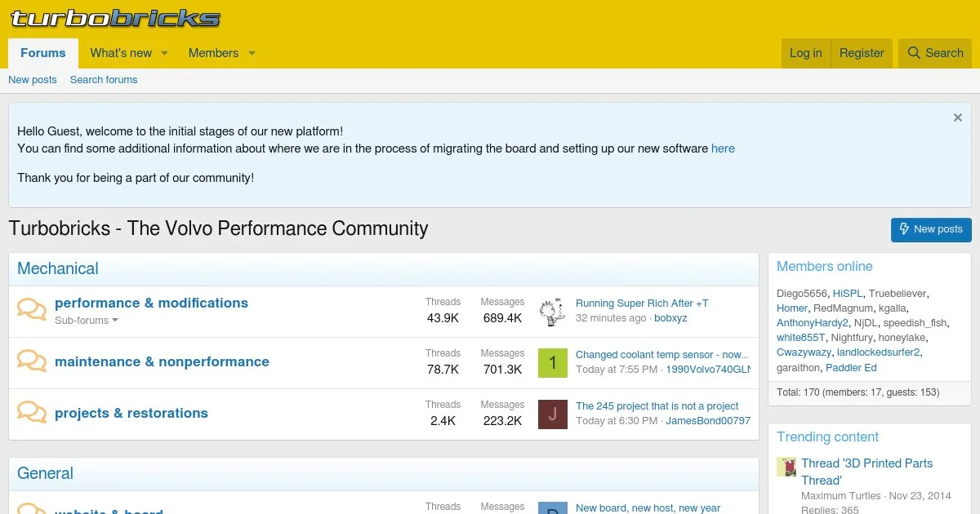Open bobxyz's avatar on Running Super Rich thread
Screen dimensions: 980x514
click(x=553, y=312)
